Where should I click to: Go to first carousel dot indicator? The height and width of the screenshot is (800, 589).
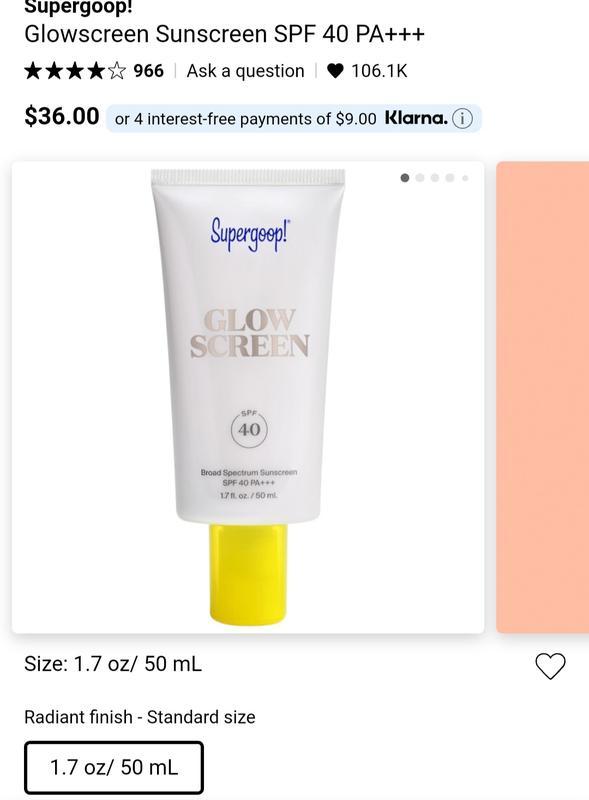405,178
